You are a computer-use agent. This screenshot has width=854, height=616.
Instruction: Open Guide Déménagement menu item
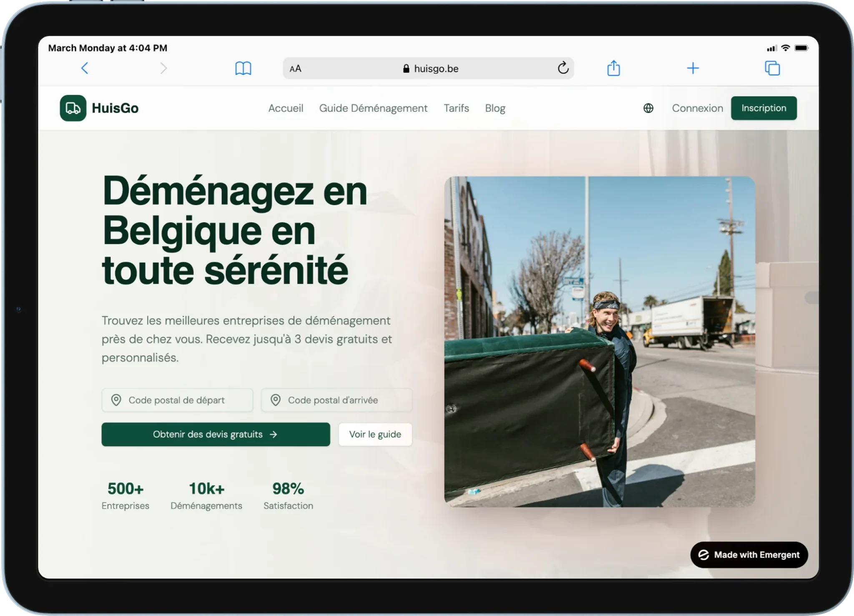[373, 108]
